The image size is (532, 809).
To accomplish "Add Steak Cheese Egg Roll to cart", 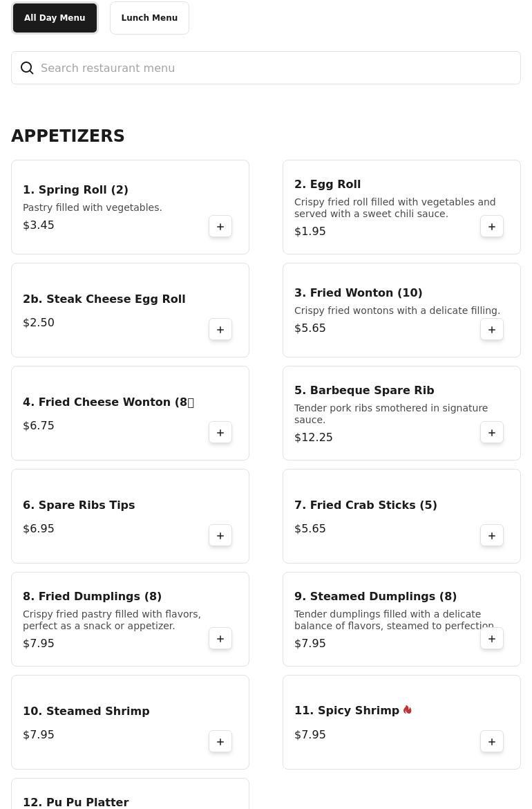I will [x=220, y=330].
